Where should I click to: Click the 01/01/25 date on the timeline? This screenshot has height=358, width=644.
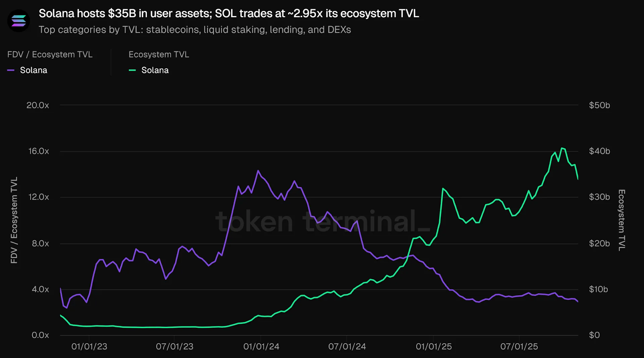(x=433, y=346)
